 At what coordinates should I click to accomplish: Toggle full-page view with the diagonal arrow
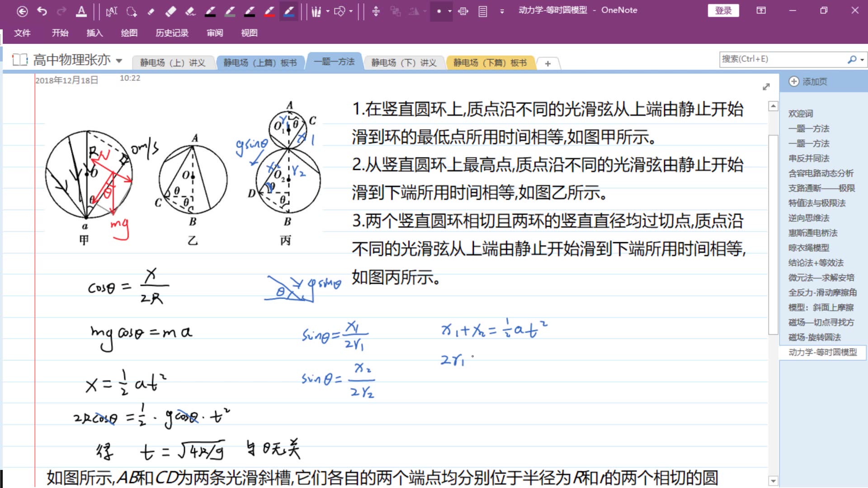coord(766,87)
